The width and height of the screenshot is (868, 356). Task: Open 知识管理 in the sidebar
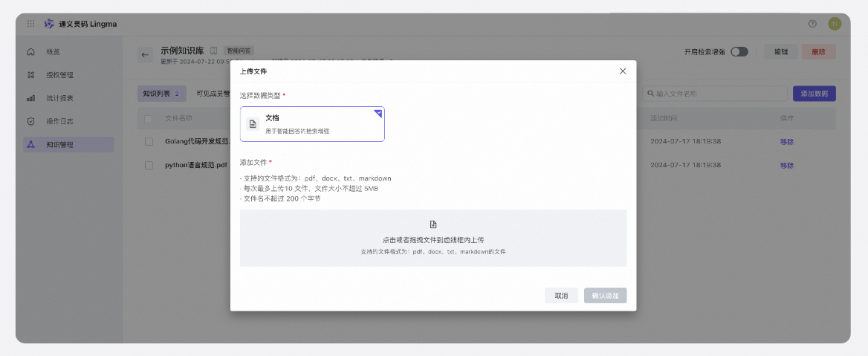(68, 144)
